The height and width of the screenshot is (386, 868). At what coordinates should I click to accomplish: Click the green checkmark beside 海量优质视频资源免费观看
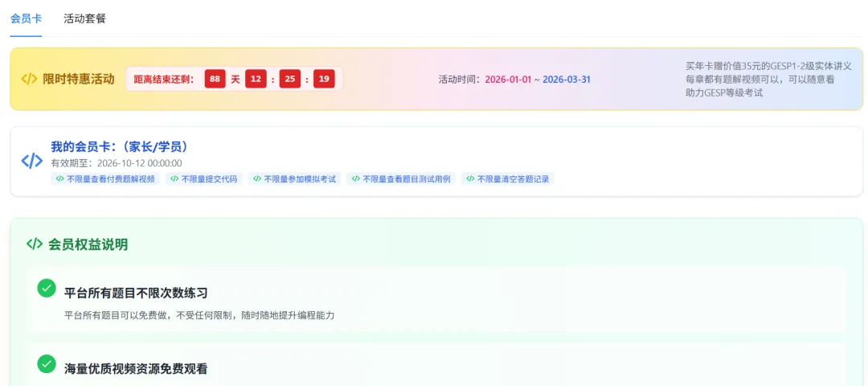click(47, 363)
